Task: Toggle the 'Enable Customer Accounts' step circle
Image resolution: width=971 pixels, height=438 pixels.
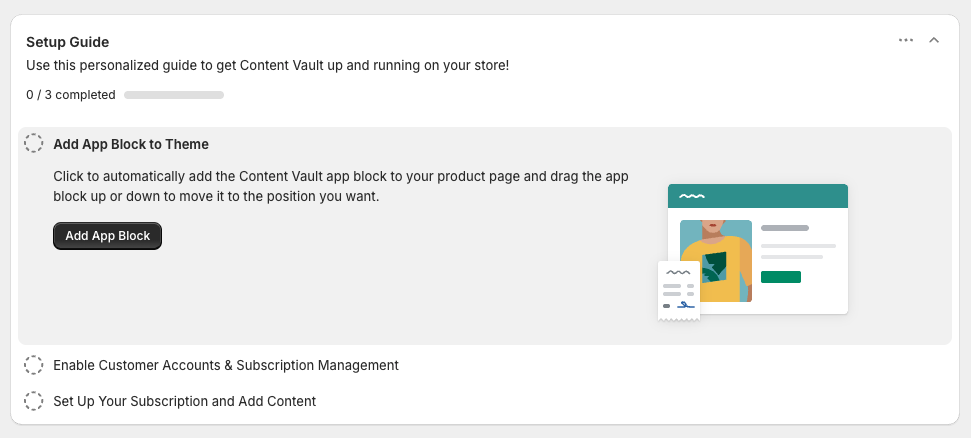Action: coord(34,365)
